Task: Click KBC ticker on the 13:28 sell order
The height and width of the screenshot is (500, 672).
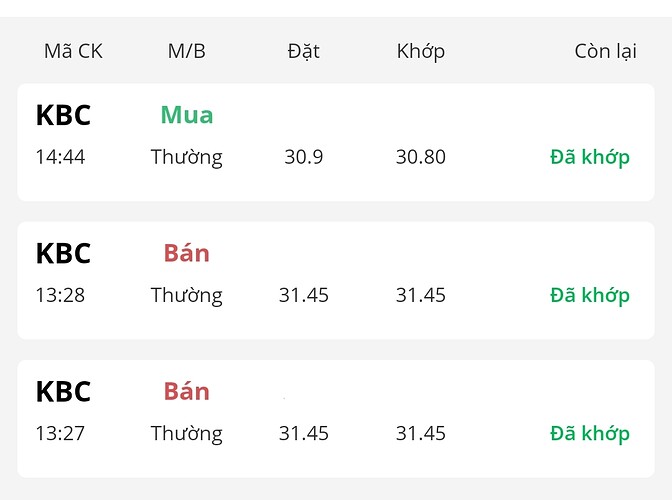Action: [63, 254]
